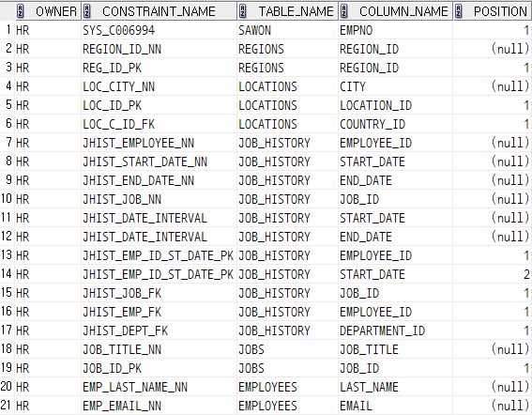Select JOB_HISTORY table cell in row 17
532x415 pixels.
pos(288,330)
